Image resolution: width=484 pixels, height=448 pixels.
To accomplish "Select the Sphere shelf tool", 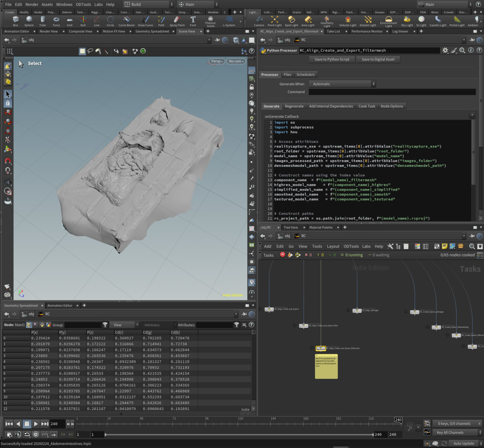I will point(29,21).
